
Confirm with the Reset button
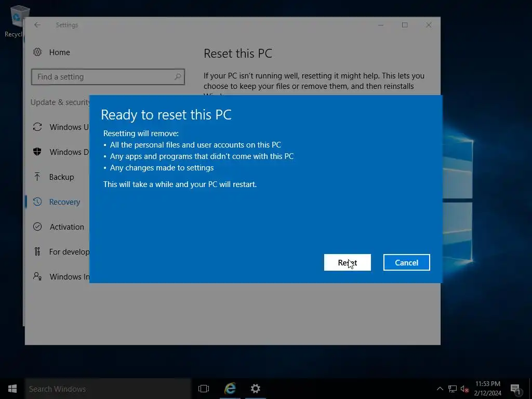[x=347, y=262]
